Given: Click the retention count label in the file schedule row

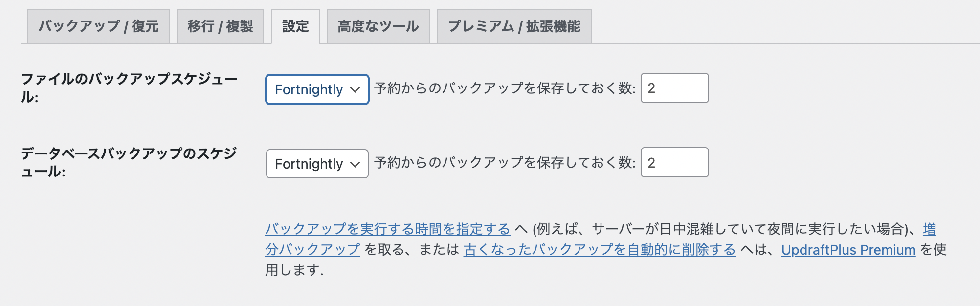Looking at the screenshot, I should (505, 88).
